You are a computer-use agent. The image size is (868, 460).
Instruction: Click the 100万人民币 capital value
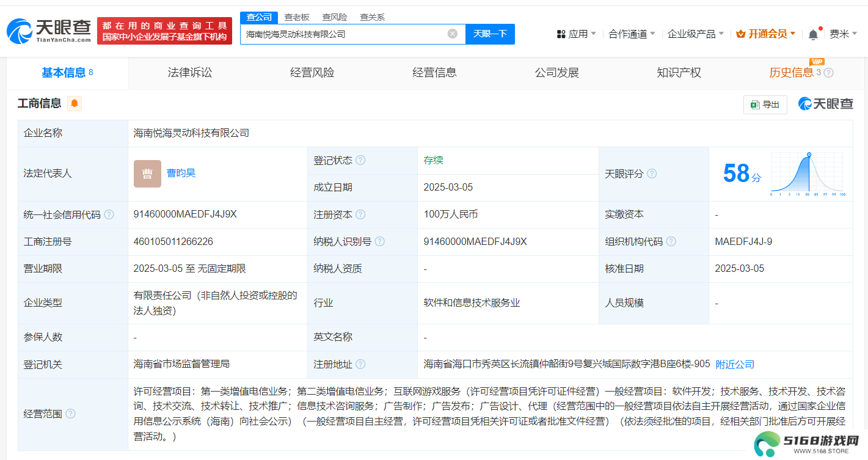451,214
